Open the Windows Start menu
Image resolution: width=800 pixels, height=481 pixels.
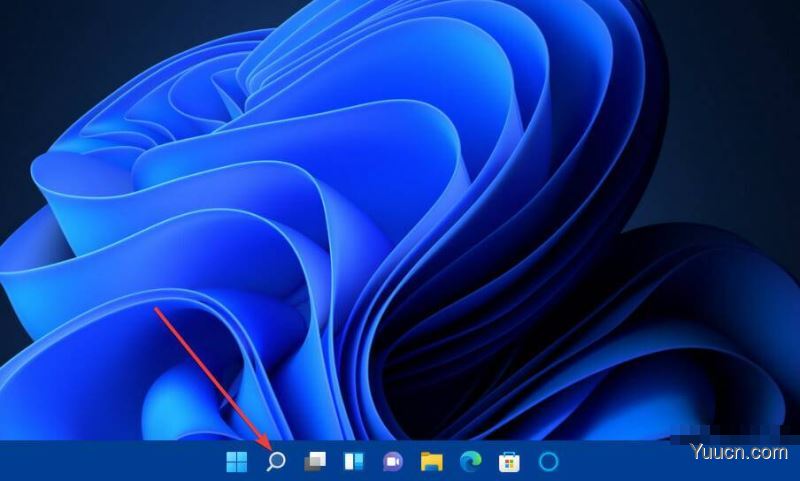point(237,462)
